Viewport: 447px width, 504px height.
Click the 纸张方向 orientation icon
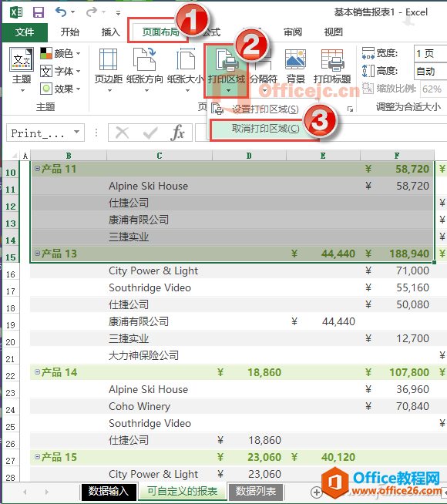pos(145,59)
